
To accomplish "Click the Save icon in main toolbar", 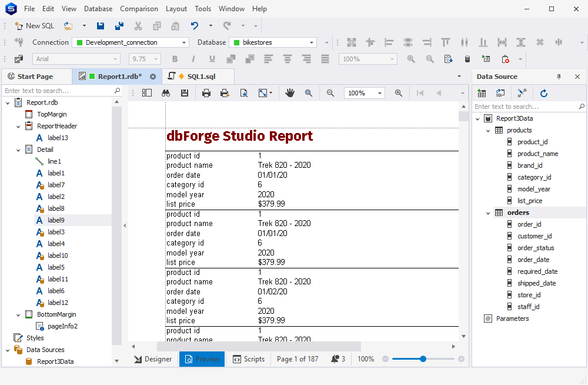I will point(100,25).
